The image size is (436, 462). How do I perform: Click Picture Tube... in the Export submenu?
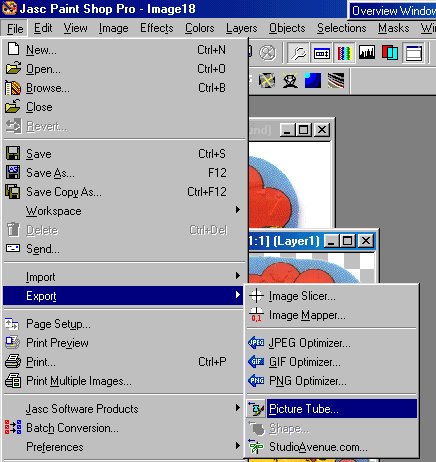pos(332,409)
